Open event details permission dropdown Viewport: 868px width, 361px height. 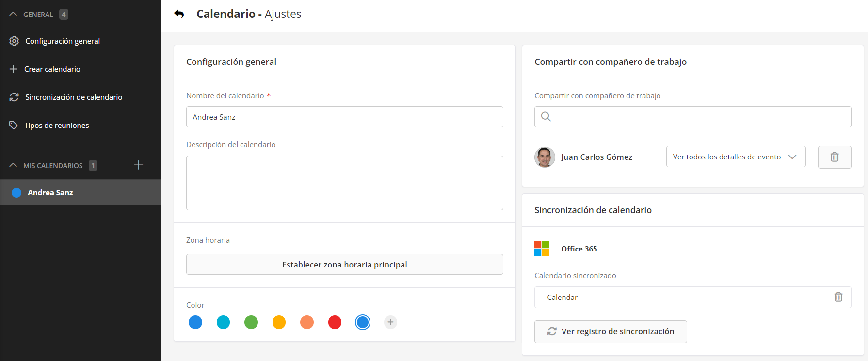735,157
